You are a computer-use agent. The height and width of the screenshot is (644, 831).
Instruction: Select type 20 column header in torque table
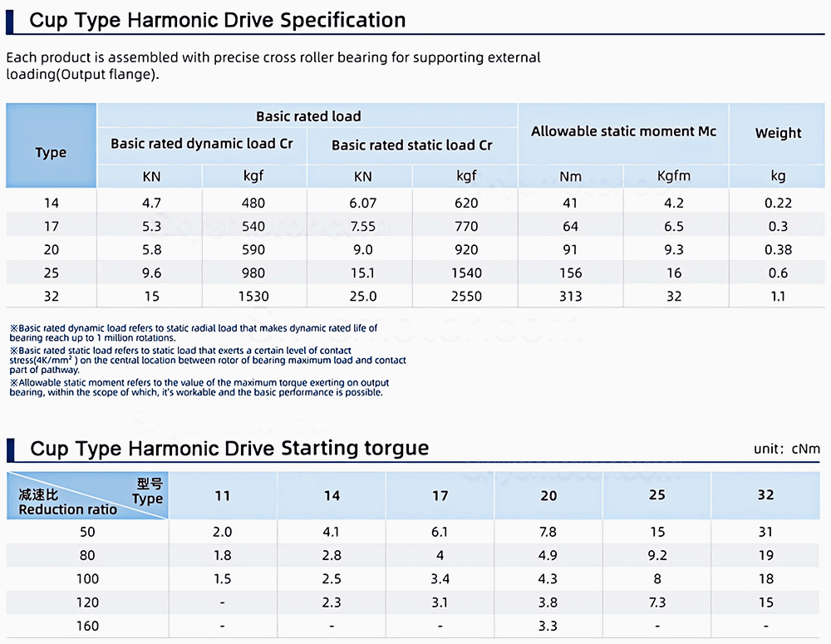(548, 495)
